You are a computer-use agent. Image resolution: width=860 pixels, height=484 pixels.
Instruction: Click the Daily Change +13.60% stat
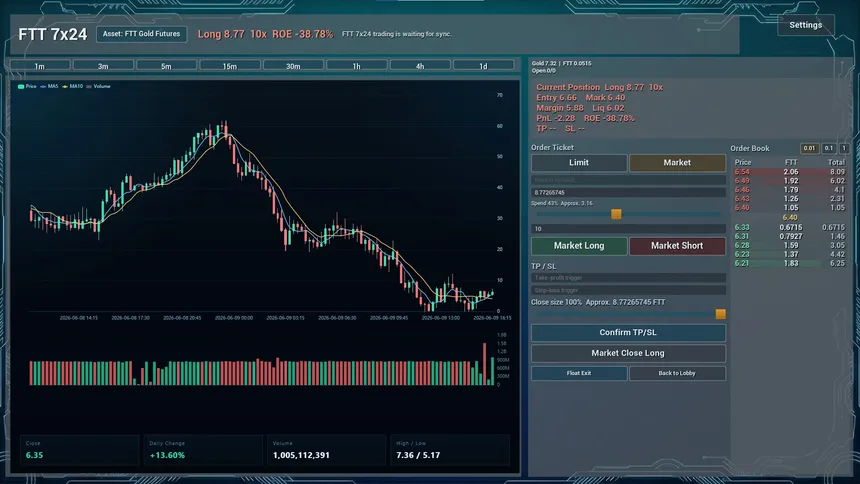pos(203,450)
